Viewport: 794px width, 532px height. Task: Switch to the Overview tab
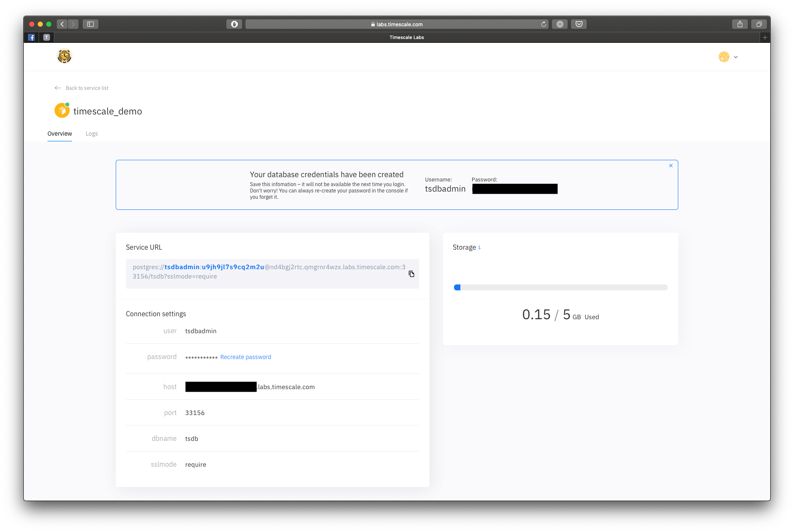click(x=60, y=134)
